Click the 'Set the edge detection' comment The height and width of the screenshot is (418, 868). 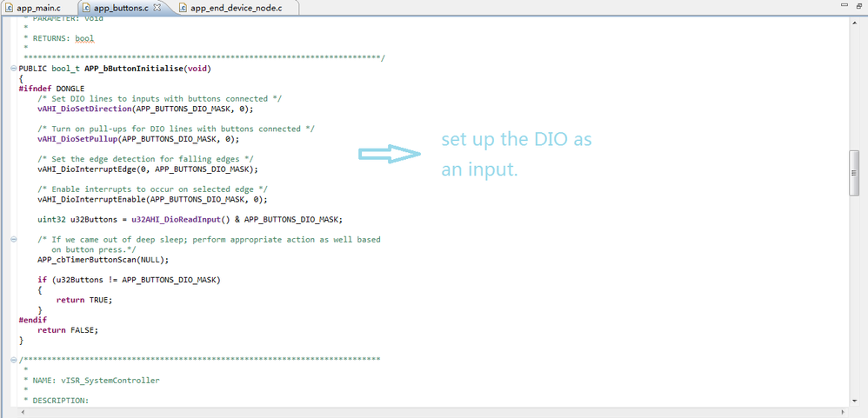[x=145, y=159]
